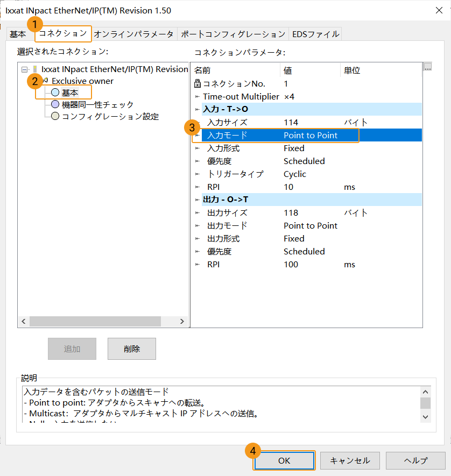Close the Ixxat INpact dialog window

coord(439,10)
